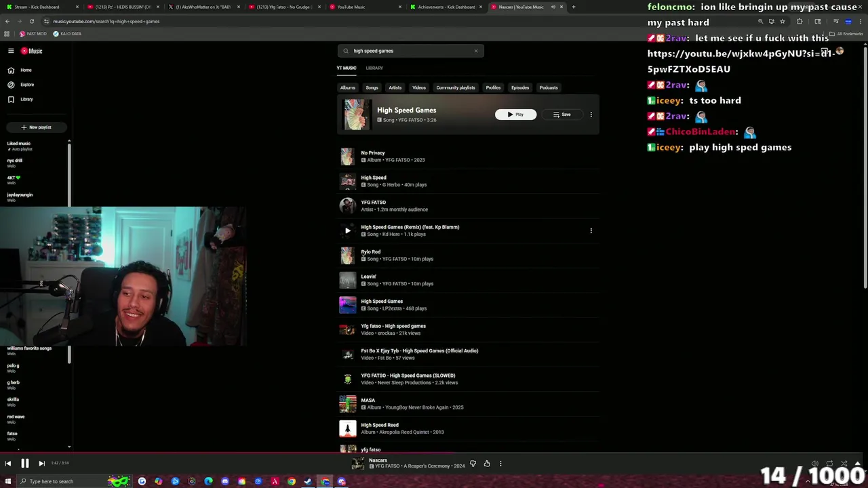This screenshot has height=488, width=868.
Task: Open more options for High Speed Games Remix
Action: pos(591,230)
